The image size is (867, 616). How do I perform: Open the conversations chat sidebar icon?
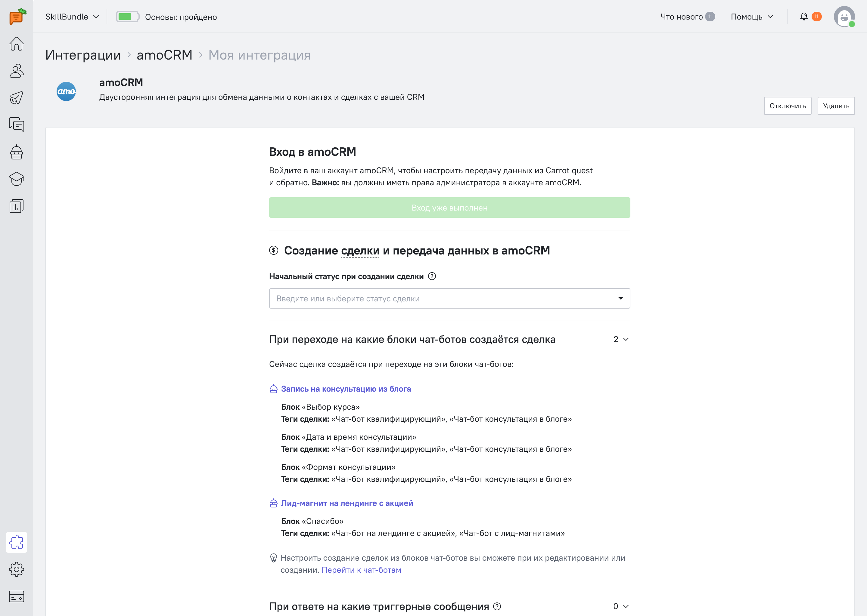(x=16, y=125)
